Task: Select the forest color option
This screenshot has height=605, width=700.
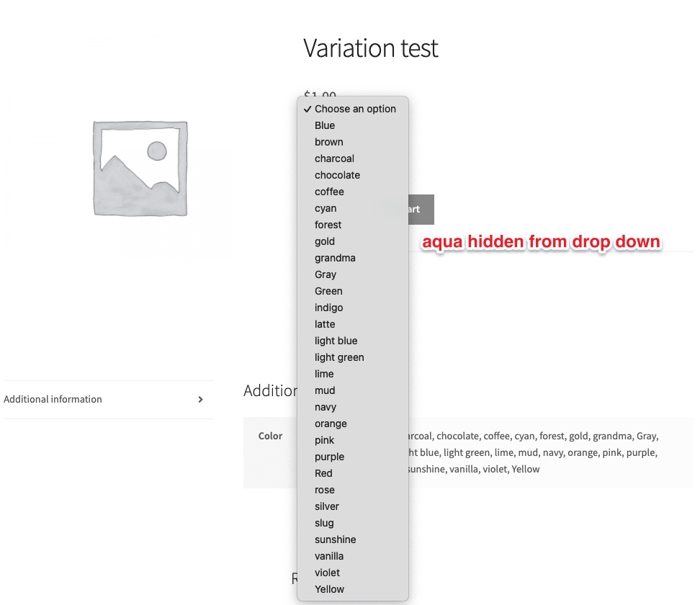Action: pyautogui.click(x=328, y=225)
